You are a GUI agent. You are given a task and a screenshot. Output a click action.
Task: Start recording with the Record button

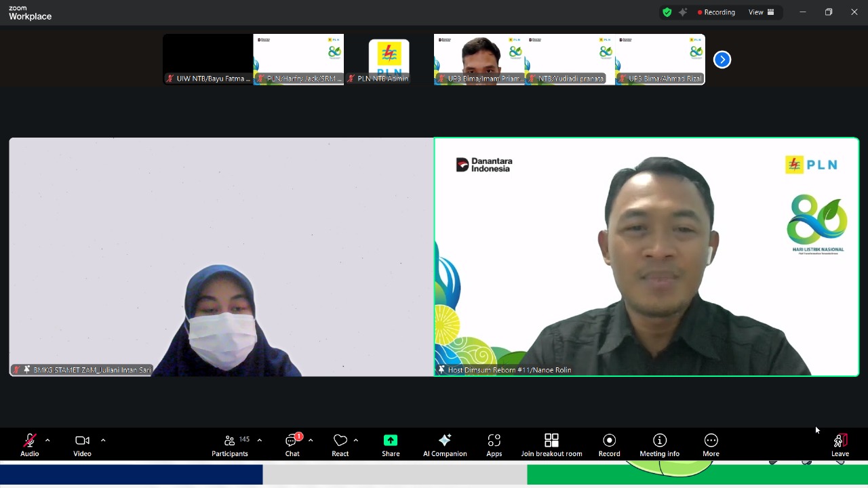click(x=609, y=445)
